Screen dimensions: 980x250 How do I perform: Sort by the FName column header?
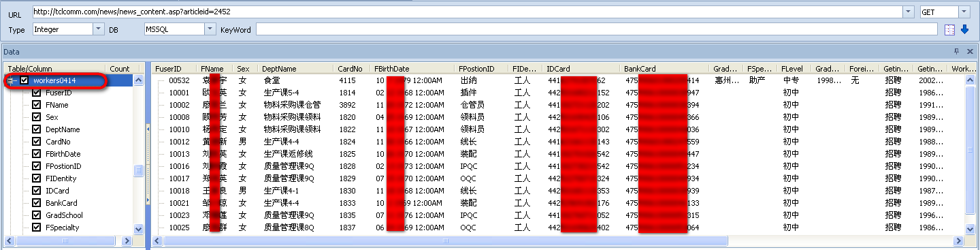[215, 69]
